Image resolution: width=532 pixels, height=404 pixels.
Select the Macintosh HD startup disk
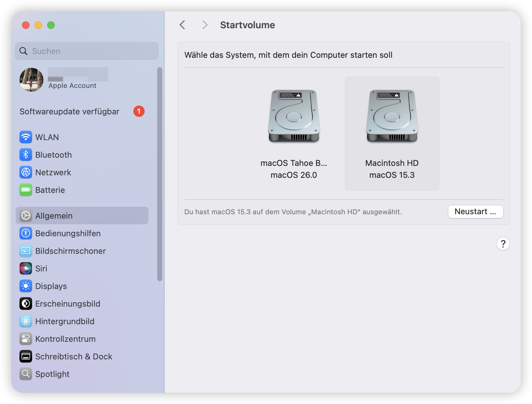[392, 134]
